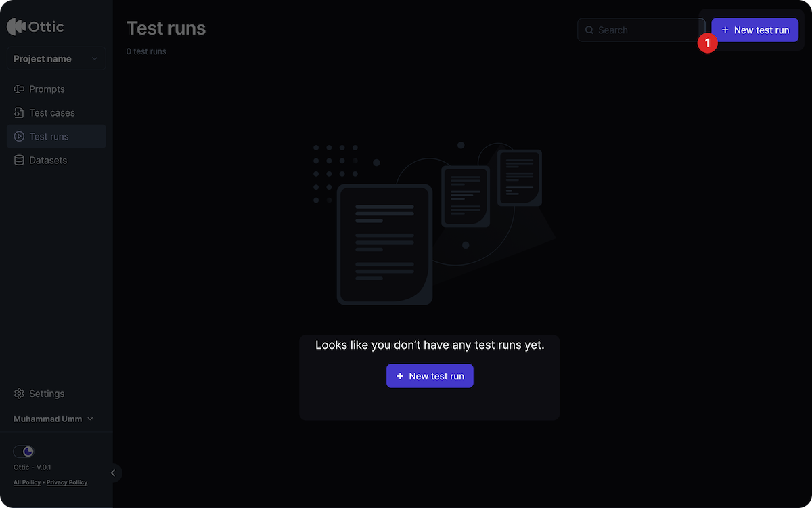Click the center New test run button
The width and height of the screenshot is (812, 508).
430,376
